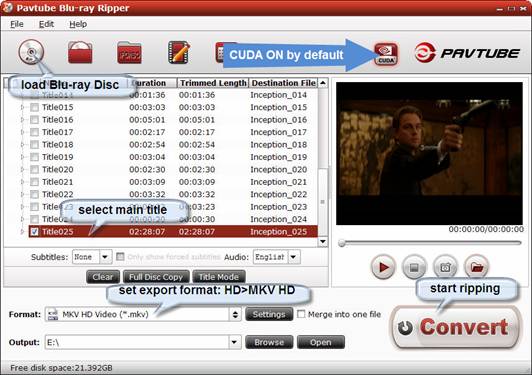This screenshot has width=532, height=375.
Task: Click the Full Disc Copy button
Action: click(x=156, y=277)
